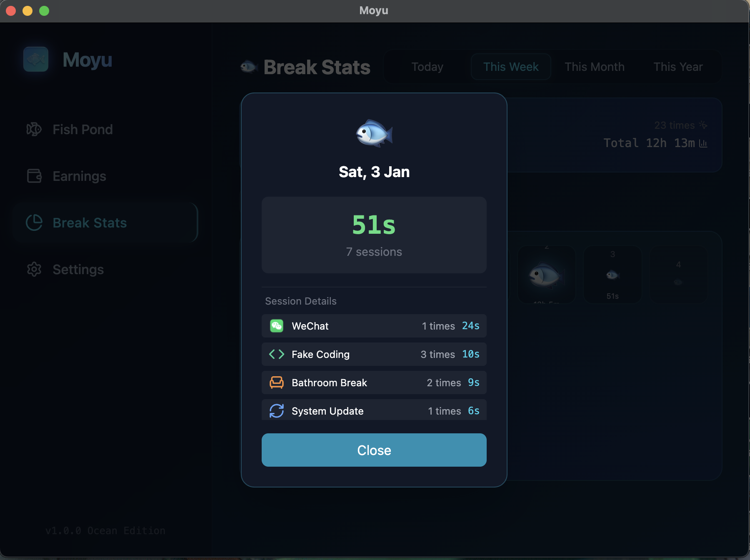This screenshot has width=750, height=560.
Task: Click the Settings gear icon
Action: (x=34, y=269)
